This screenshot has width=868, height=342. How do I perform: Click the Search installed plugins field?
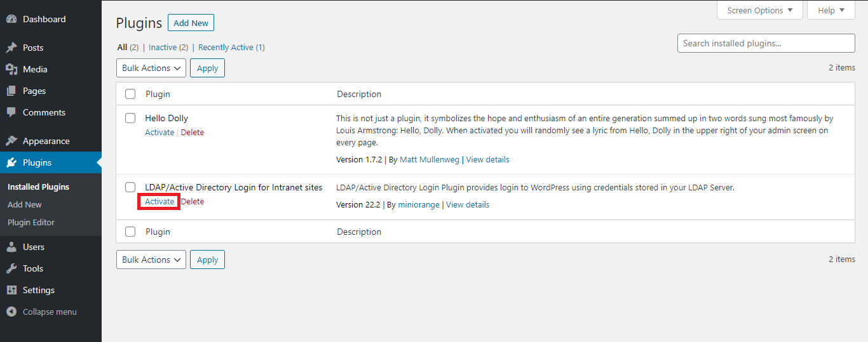point(766,43)
